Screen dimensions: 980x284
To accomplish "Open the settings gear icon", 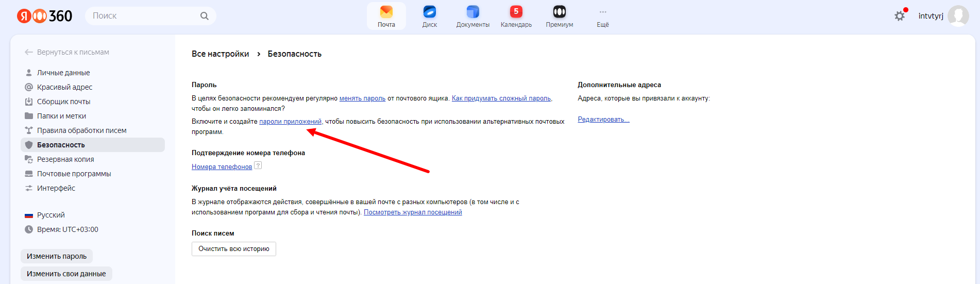I will (x=900, y=16).
